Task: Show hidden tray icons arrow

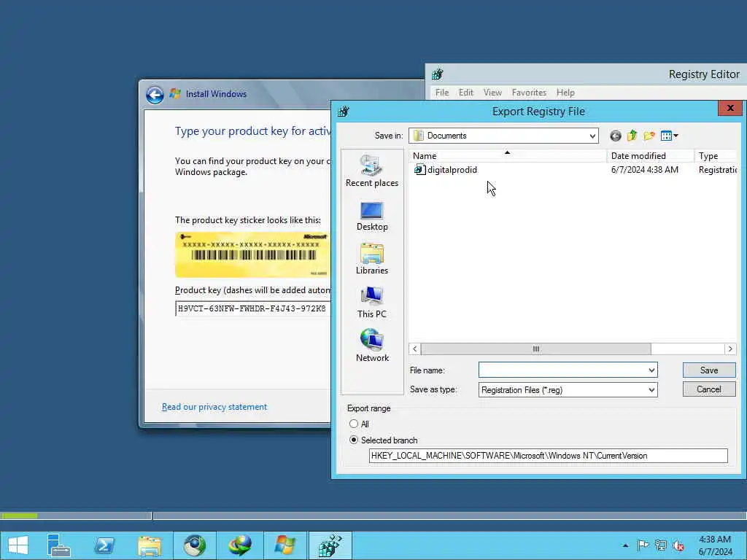Action: click(x=625, y=545)
